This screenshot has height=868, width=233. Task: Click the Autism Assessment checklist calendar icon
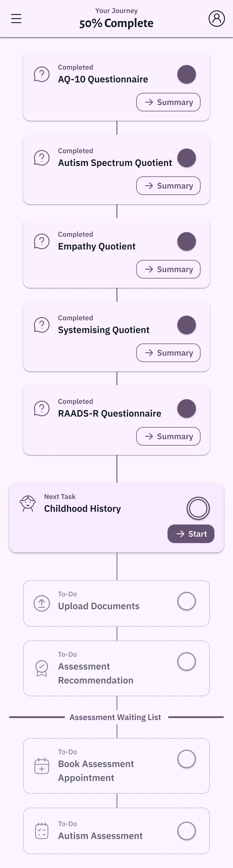pos(42,831)
